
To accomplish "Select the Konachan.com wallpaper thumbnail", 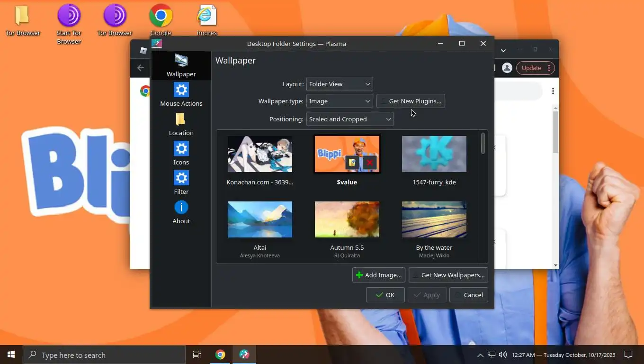I will [260, 154].
